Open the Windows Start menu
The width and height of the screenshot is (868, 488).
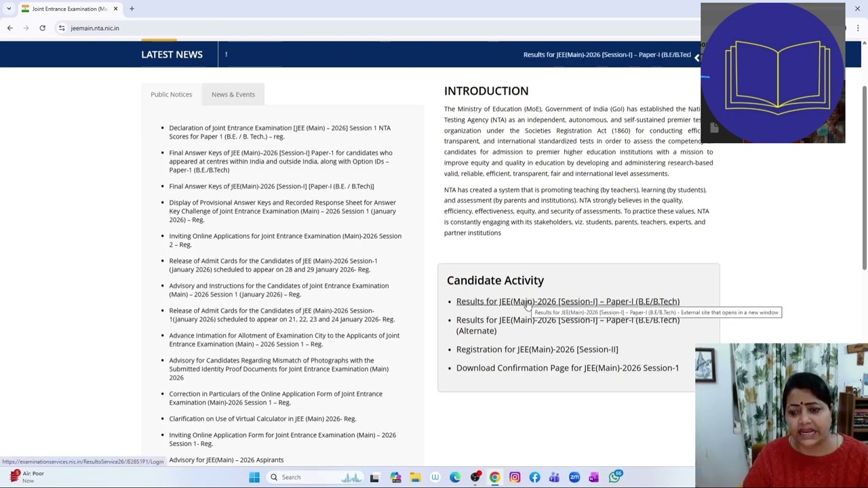pos(254,477)
